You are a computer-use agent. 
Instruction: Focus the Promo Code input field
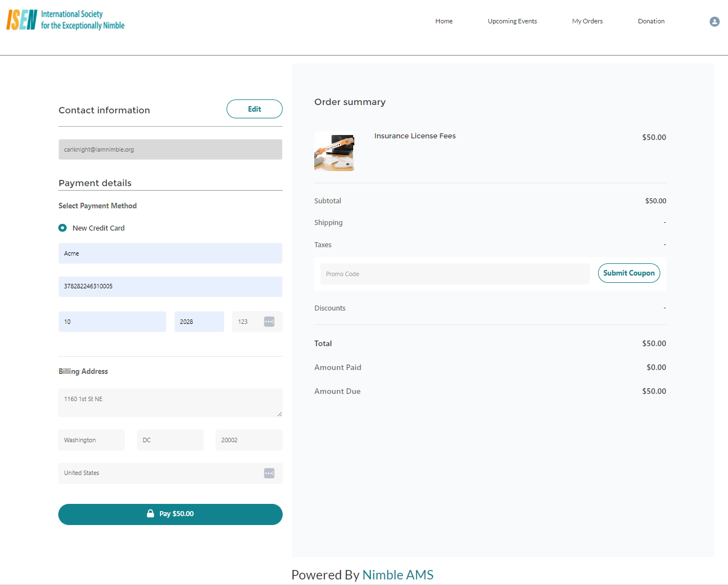[x=454, y=274]
